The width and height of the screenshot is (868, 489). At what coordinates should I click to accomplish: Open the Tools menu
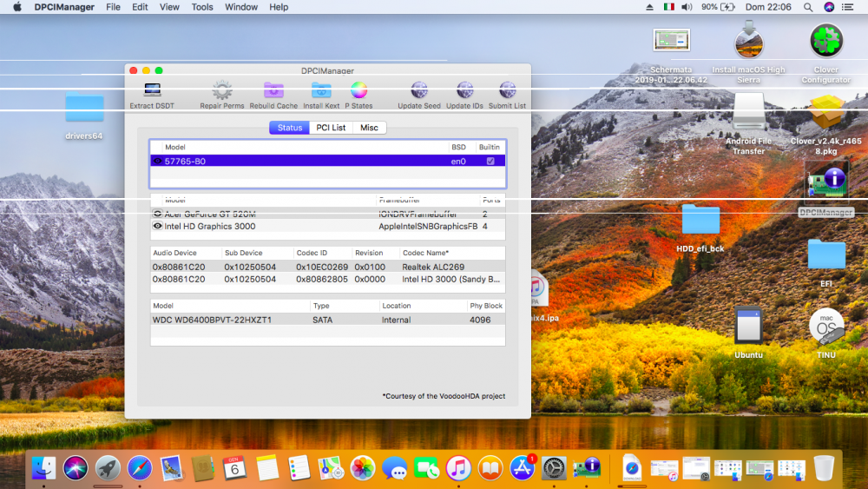[x=202, y=7]
